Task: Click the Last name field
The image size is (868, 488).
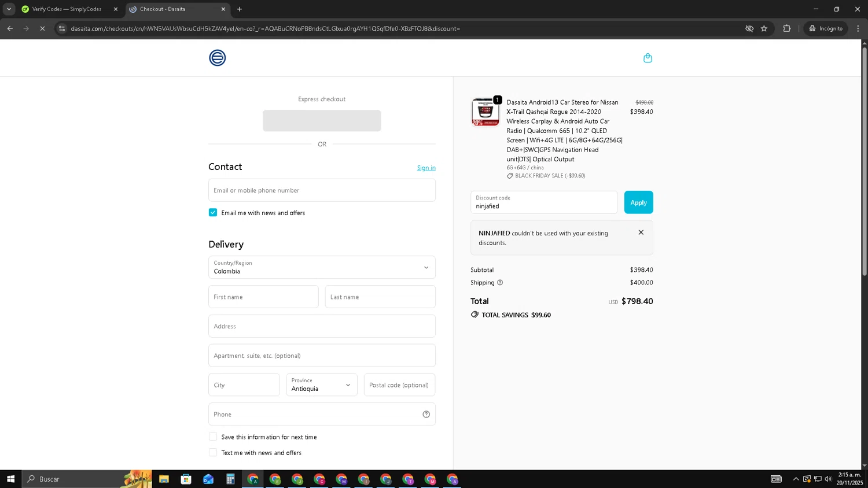Action: click(x=380, y=297)
